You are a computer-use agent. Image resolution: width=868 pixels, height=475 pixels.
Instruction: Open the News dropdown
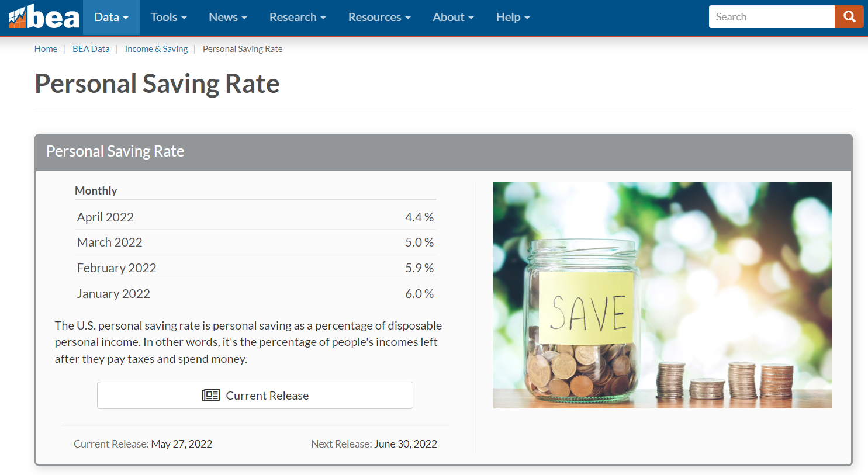click(x=228, y=18)
